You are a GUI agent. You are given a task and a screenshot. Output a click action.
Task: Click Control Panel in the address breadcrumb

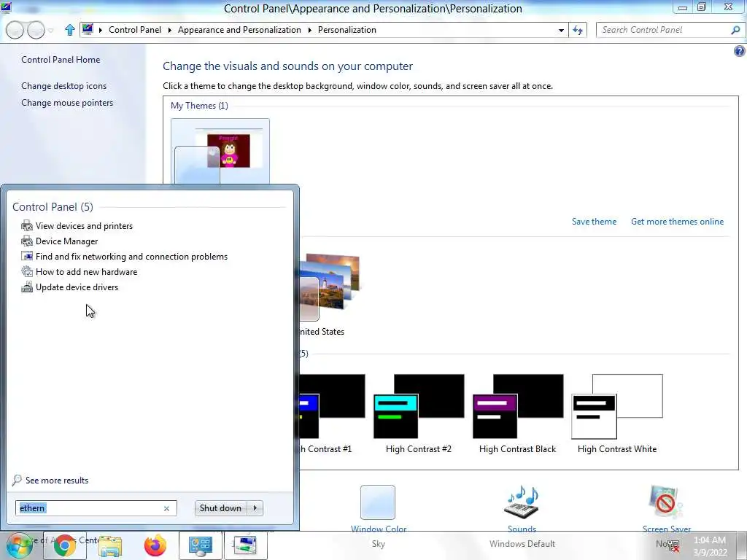[135, 29]
